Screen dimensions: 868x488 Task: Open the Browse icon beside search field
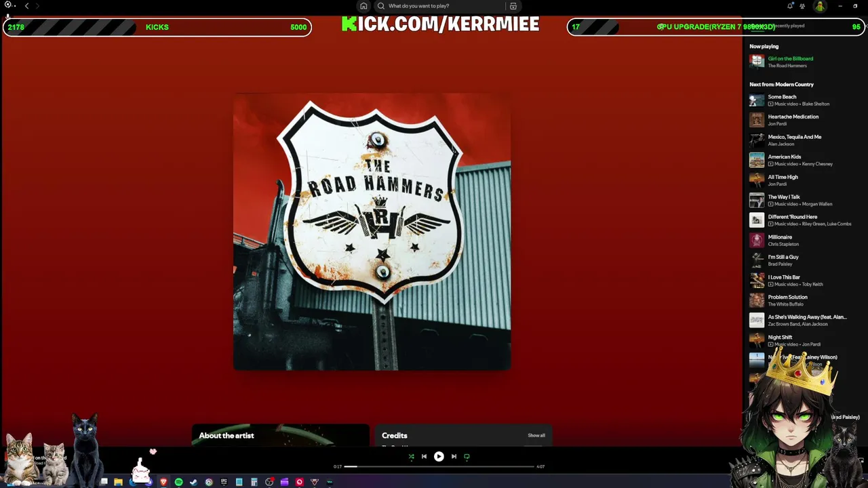coord(513,6)
